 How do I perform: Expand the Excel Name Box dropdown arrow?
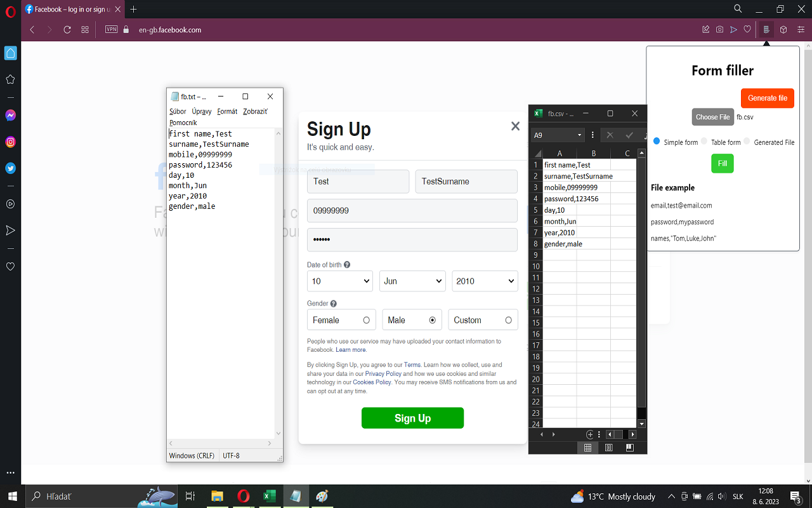click(579, 135)
